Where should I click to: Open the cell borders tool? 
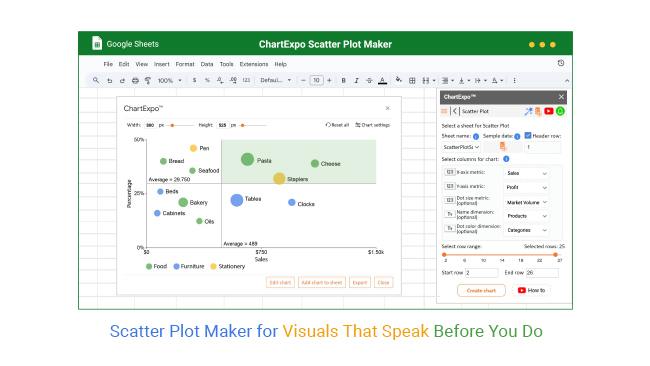[x=412, y=80]
